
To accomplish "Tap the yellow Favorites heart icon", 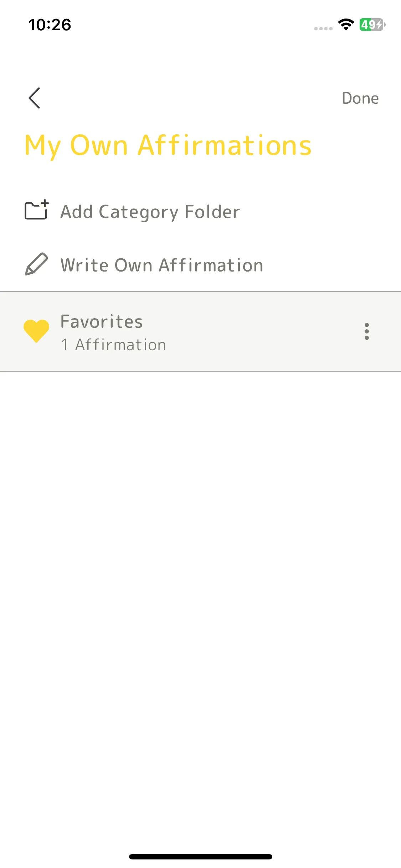I will click(x=36, y=331).
